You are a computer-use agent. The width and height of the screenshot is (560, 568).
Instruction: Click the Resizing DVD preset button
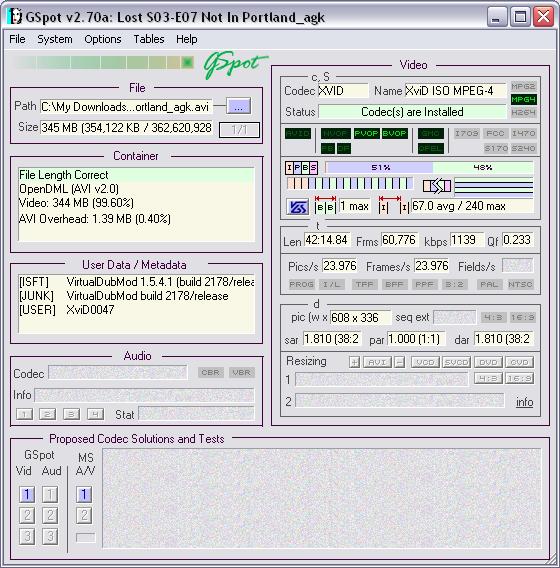pos(488,362)
